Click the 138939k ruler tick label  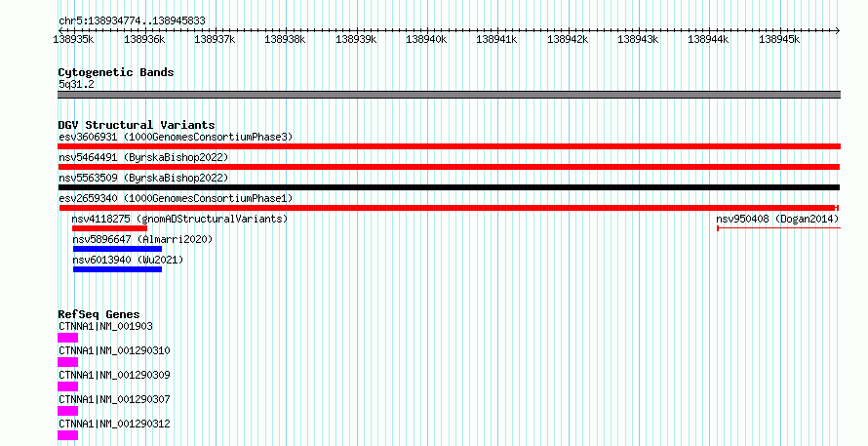click(356, 39)
